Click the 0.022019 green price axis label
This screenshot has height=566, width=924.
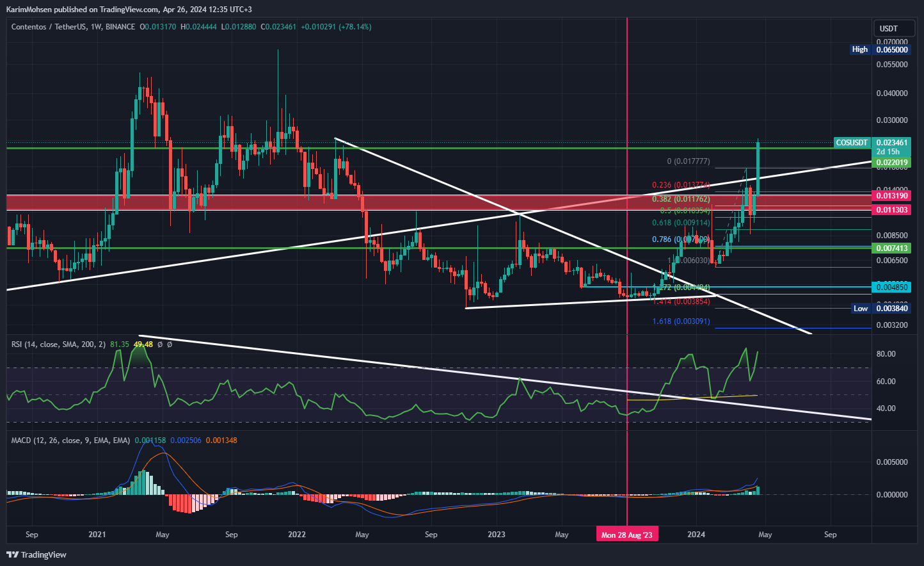pos(892,163)
